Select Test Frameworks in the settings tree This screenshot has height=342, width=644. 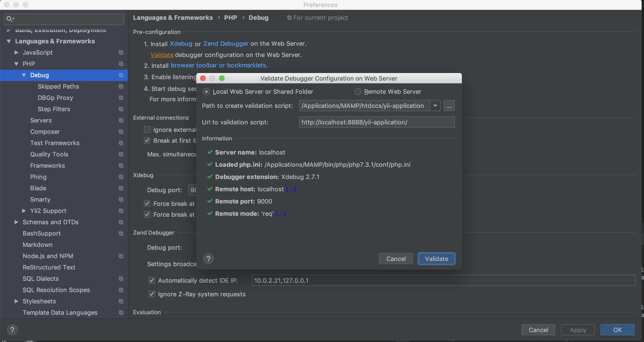[55, 143]
